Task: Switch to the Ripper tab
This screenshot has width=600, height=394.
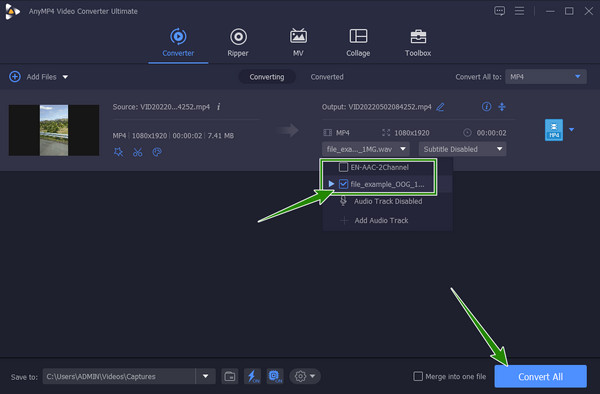Action: pos(238,42)
